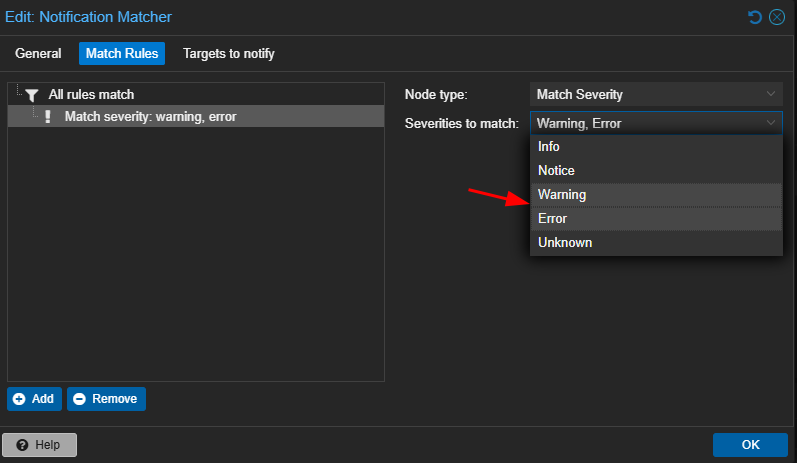Image resolution: width=797 pixels, height=463 pixels.
Task: Toggle the Error severity option
Action: click(x=656, y=219)
